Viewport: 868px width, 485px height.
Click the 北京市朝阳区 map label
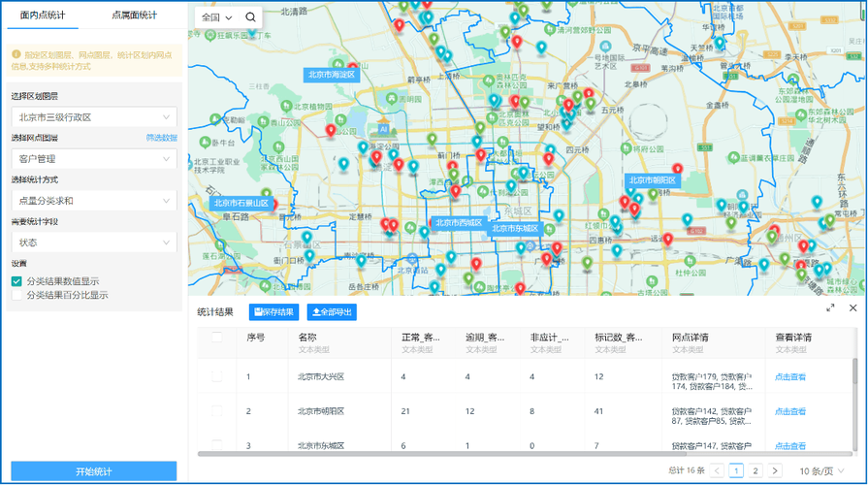coord(652,180)
